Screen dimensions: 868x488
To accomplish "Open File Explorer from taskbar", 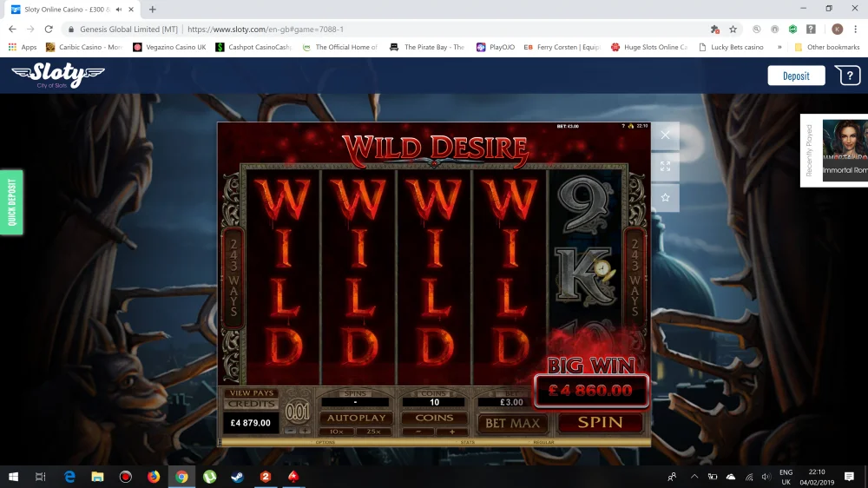I will pyautogui.click(x=97, y=477).
